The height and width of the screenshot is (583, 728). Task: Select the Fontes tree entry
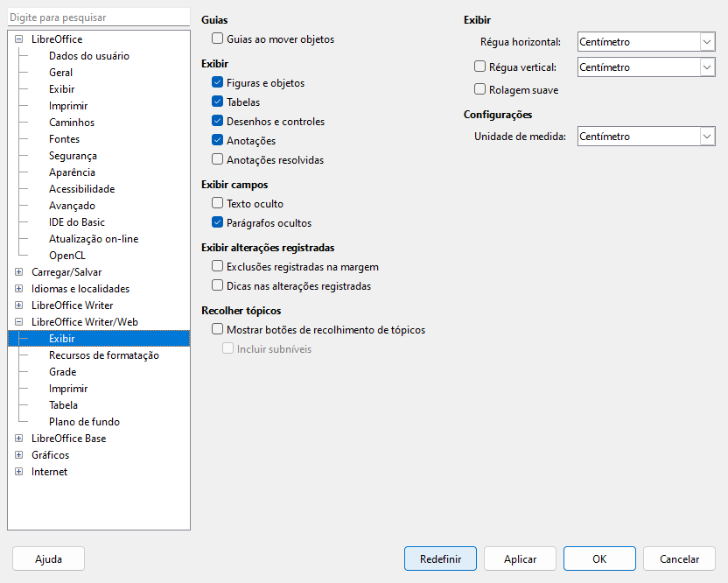(x=64, y=139)
